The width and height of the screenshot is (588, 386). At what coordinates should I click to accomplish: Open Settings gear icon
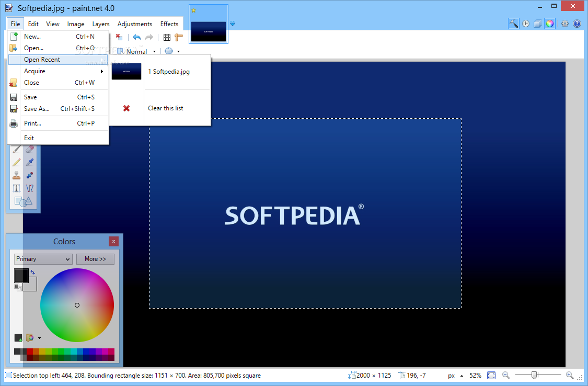click(x=565, y=24)
